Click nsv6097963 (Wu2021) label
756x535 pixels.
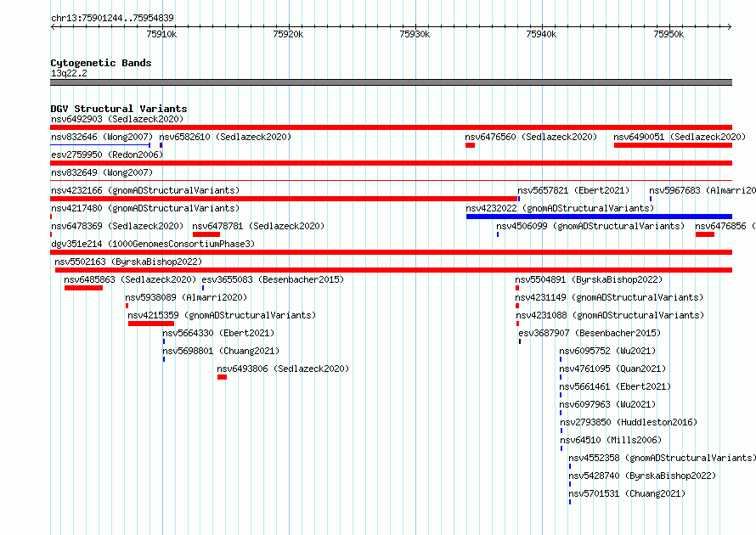click(x=607, y=404)
